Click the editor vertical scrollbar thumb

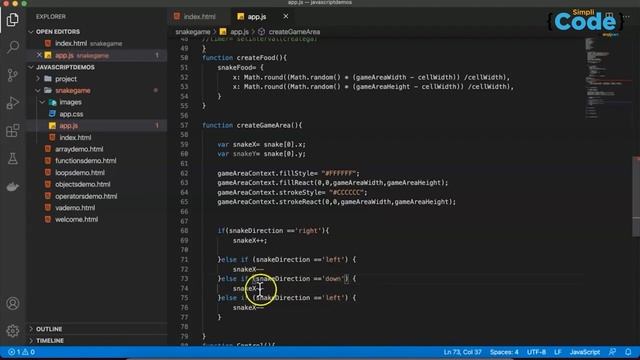point(636,196)
